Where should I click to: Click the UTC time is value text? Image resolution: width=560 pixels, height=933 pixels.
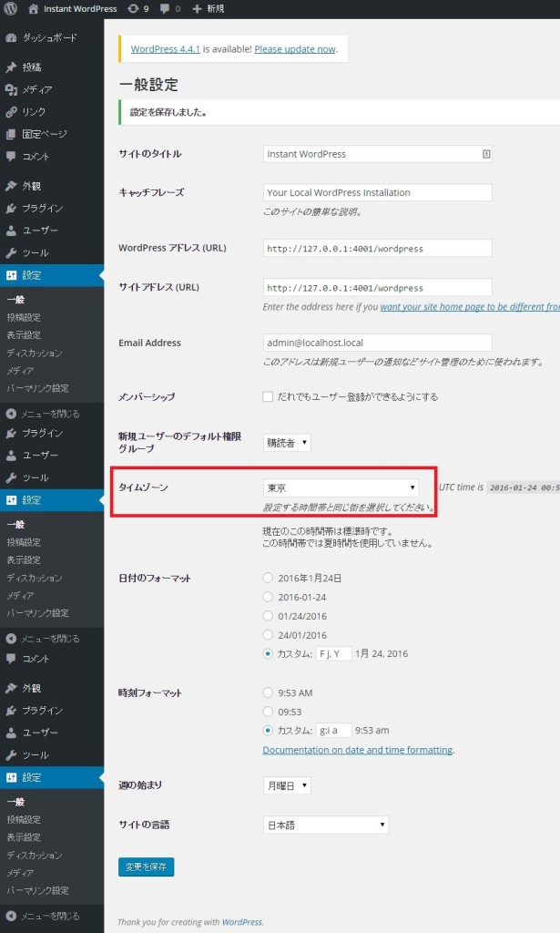524,487
